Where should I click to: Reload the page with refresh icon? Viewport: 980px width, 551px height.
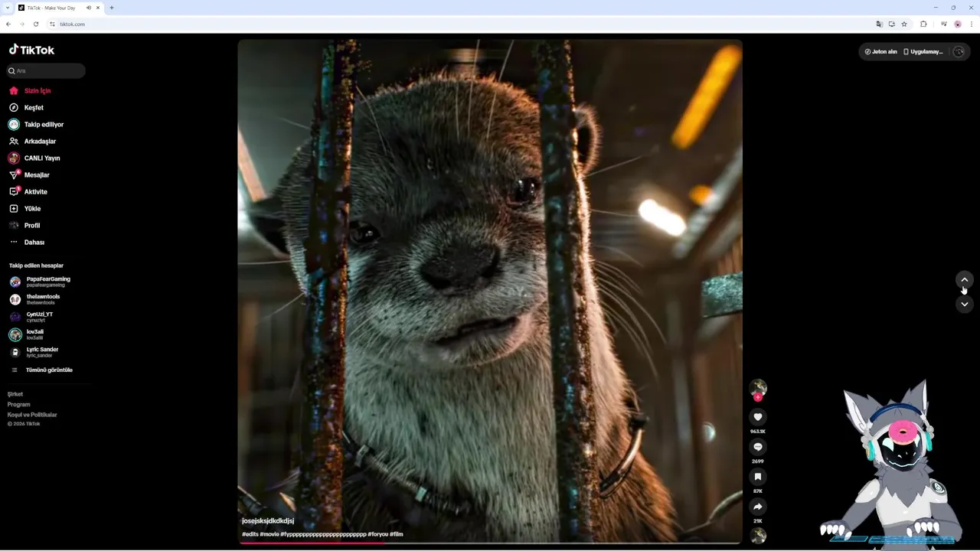click(x=36, y=24)
